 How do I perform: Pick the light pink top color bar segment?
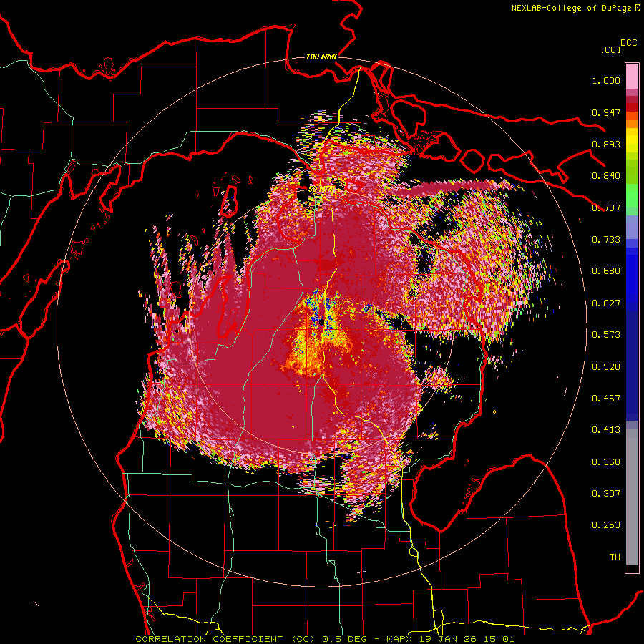click(x=632, y=77)
